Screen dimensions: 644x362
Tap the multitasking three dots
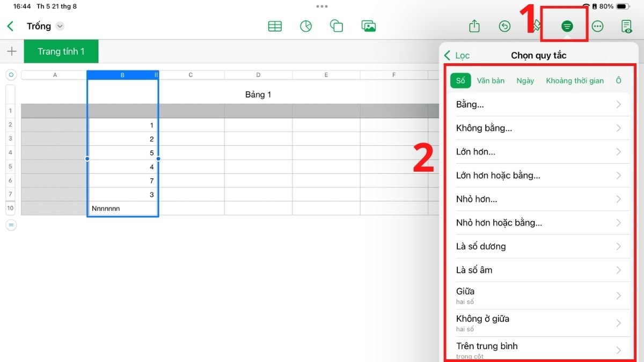click(x=322, y=6)
